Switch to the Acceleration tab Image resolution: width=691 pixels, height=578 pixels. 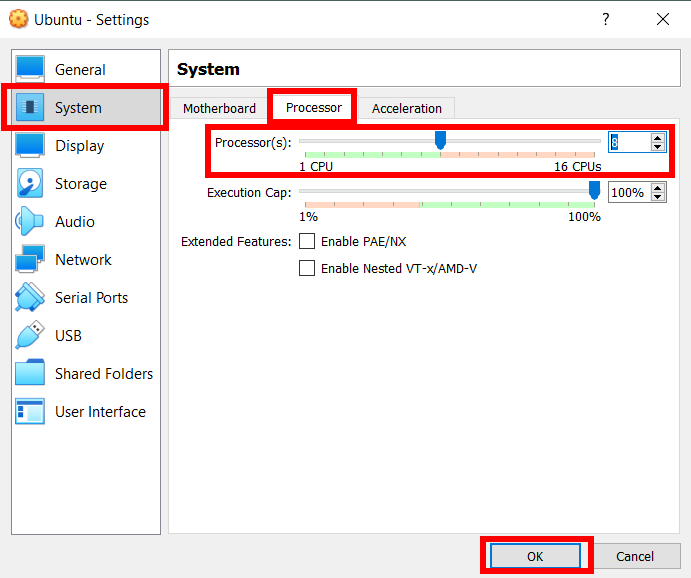[407, 108]
